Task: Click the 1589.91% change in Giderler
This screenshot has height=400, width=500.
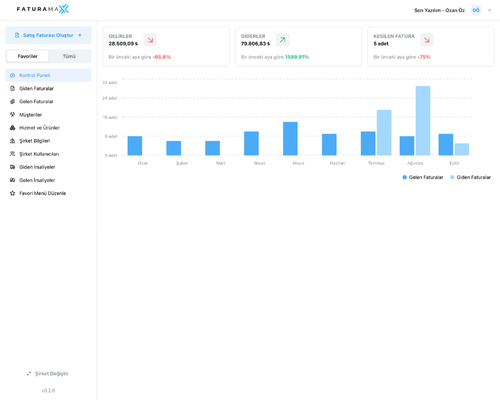Action: click(297, 57)
